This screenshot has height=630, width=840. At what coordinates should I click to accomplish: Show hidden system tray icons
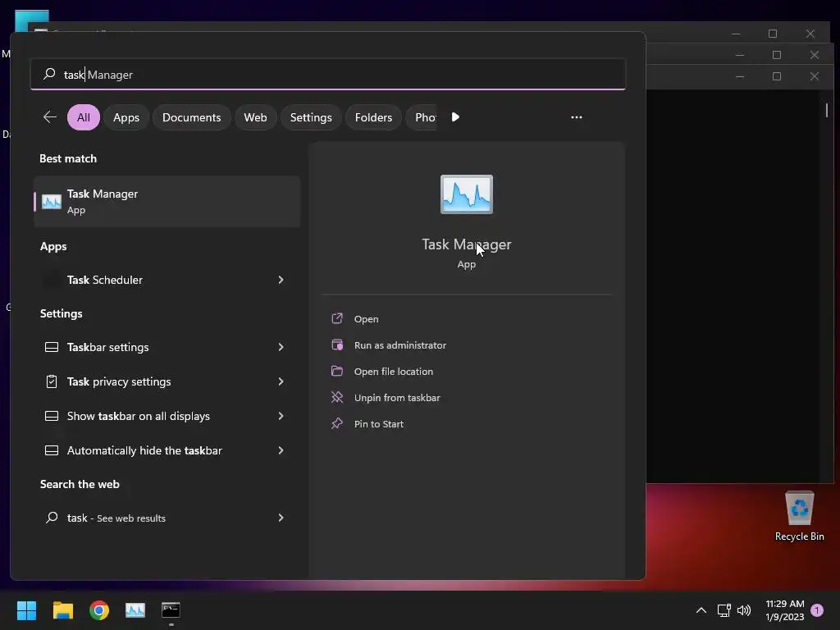pos(701,610)
